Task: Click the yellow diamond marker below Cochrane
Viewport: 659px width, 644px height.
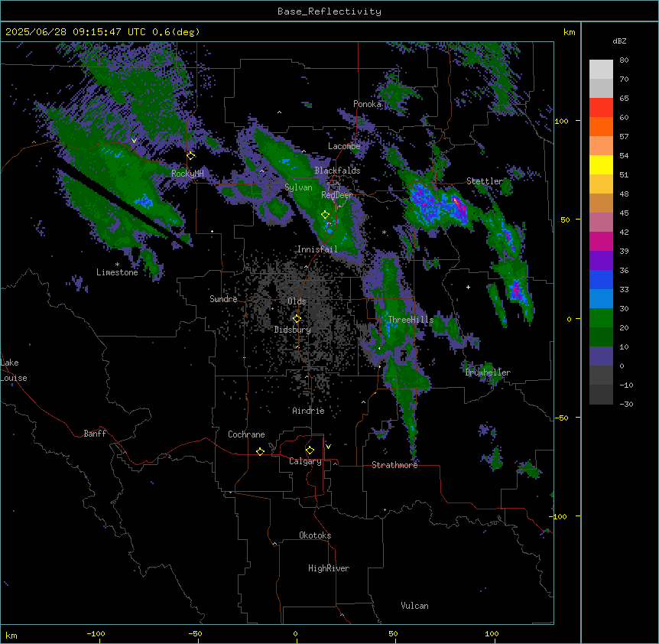Action: pyautogui.click(x=260, y=451)
